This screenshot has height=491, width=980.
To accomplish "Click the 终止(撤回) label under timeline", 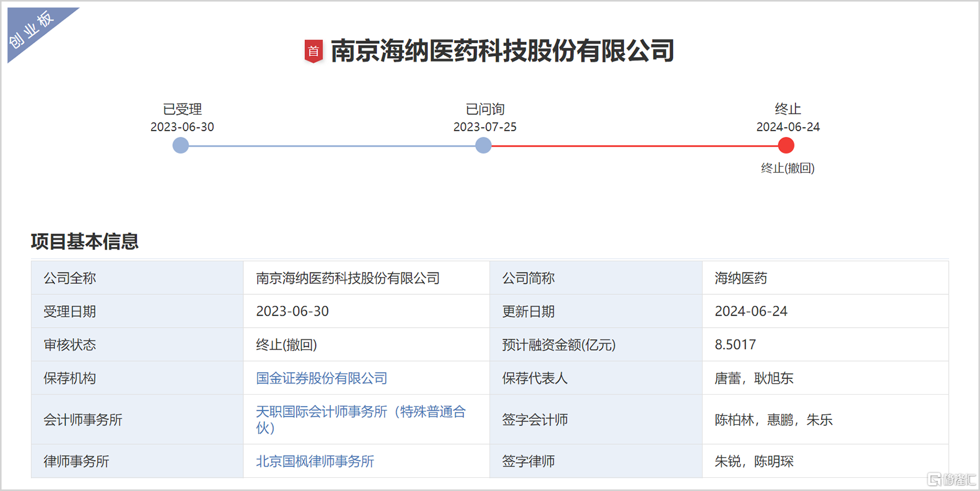I will coord(787,168).
